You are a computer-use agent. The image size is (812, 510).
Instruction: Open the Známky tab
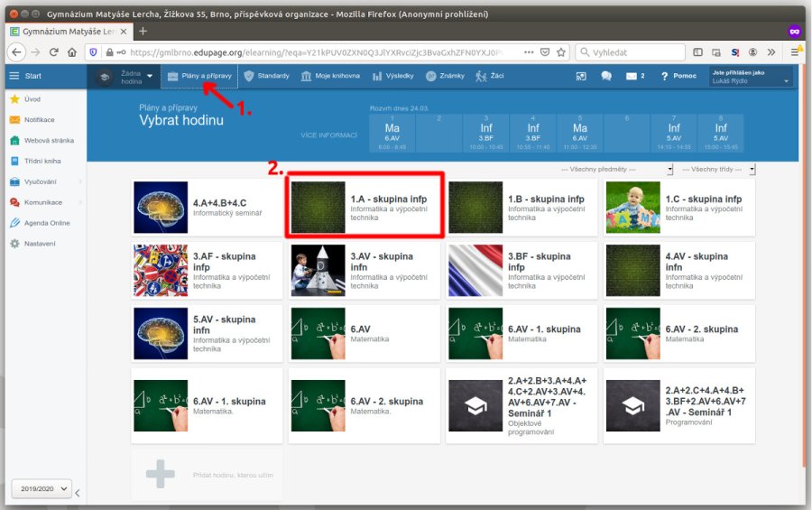[x=446, y=76]
